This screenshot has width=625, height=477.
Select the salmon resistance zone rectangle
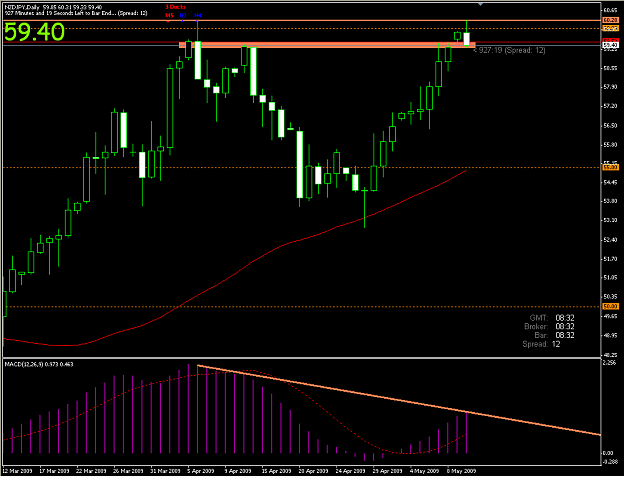pos(327,45)
